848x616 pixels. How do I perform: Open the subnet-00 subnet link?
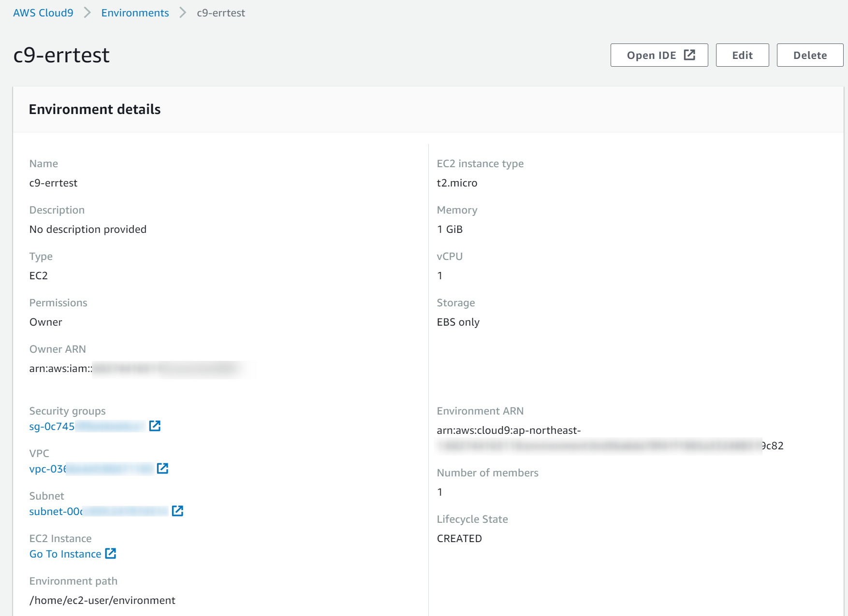(99, 511)
